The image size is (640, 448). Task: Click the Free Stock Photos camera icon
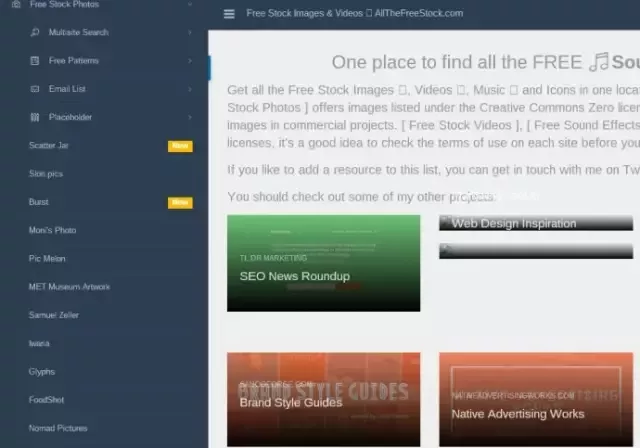click(x=17, y=5)
